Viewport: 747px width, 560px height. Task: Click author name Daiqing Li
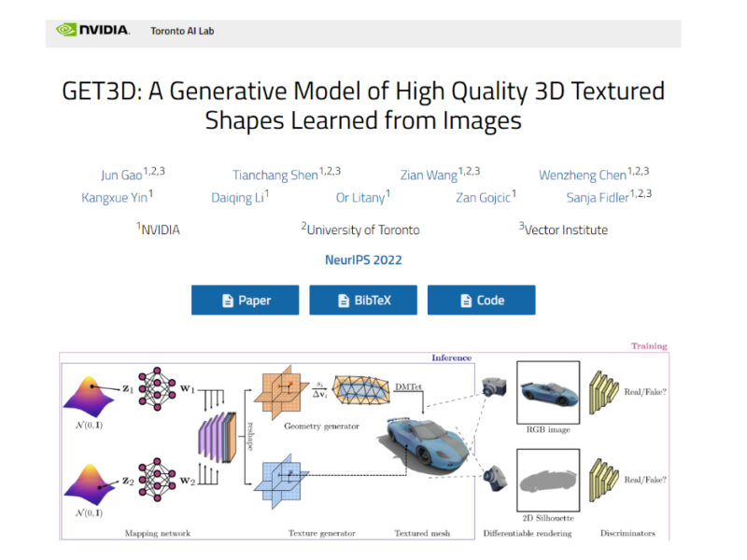pos(236,198)
